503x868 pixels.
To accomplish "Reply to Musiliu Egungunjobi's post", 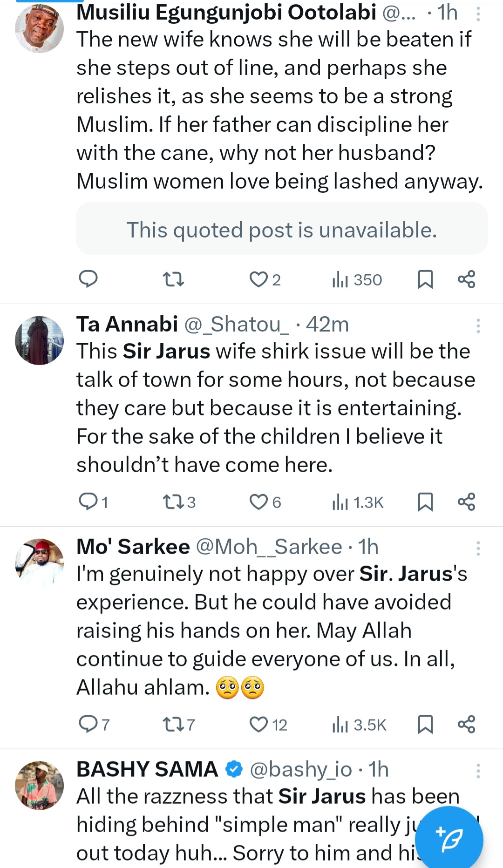I will point(88,279).
